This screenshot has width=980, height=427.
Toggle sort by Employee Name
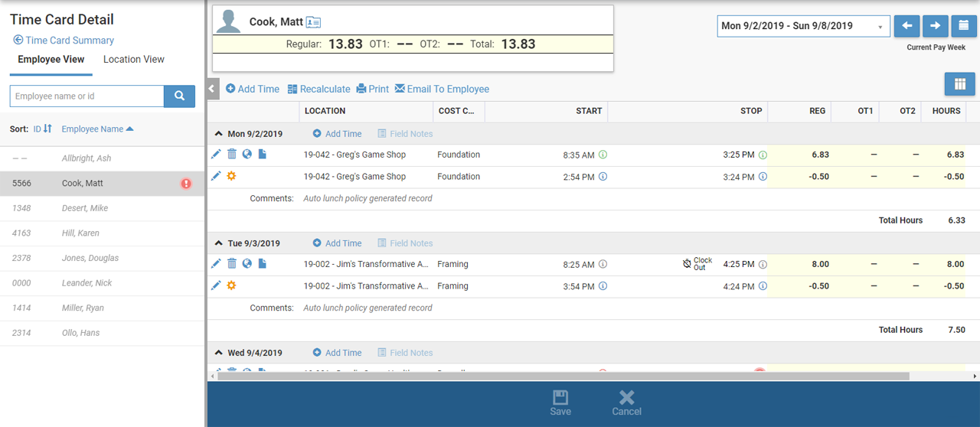[x=97, y=129]
